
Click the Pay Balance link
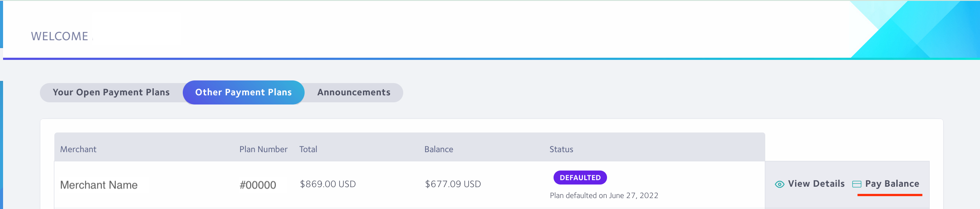892,184
